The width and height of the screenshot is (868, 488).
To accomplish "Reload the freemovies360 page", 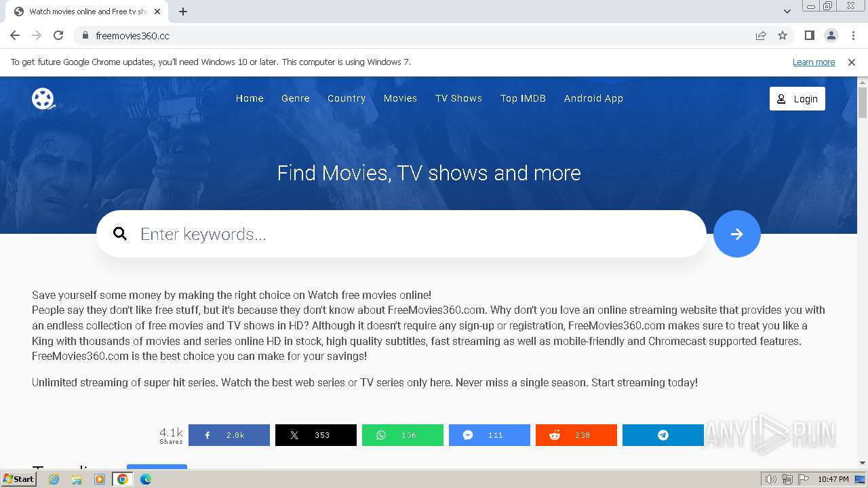I will (x=58, y=35).
